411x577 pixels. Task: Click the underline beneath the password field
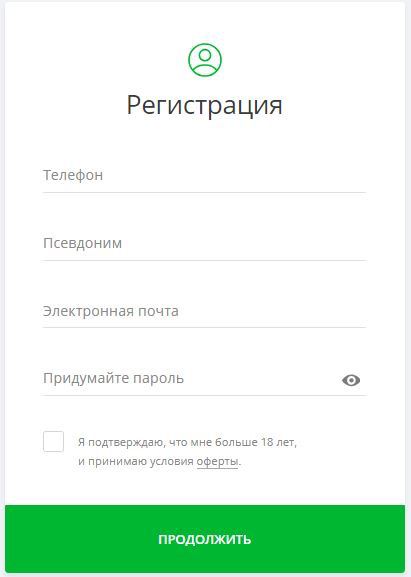pos(204,395)
